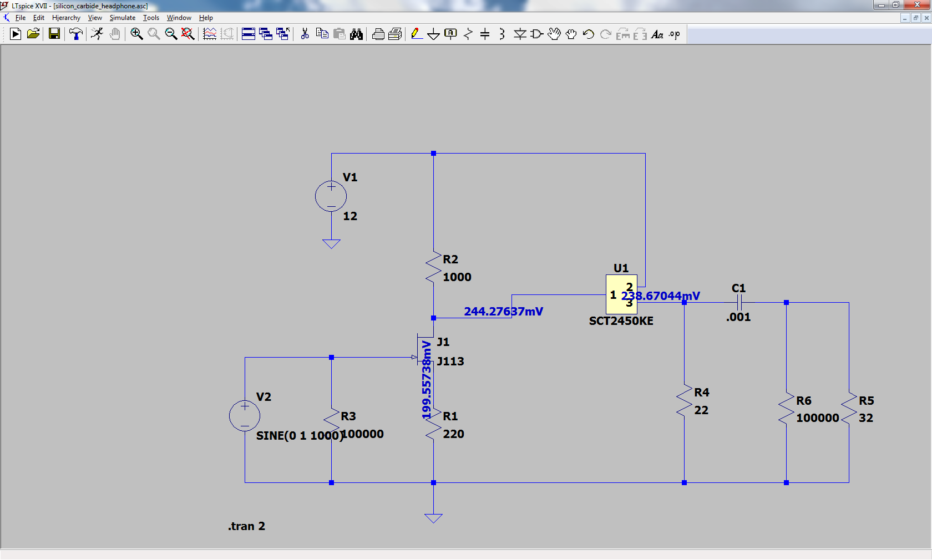Screen dimensions: 932x560
Task: Select the Label Net tool
Action: [451, 34]
